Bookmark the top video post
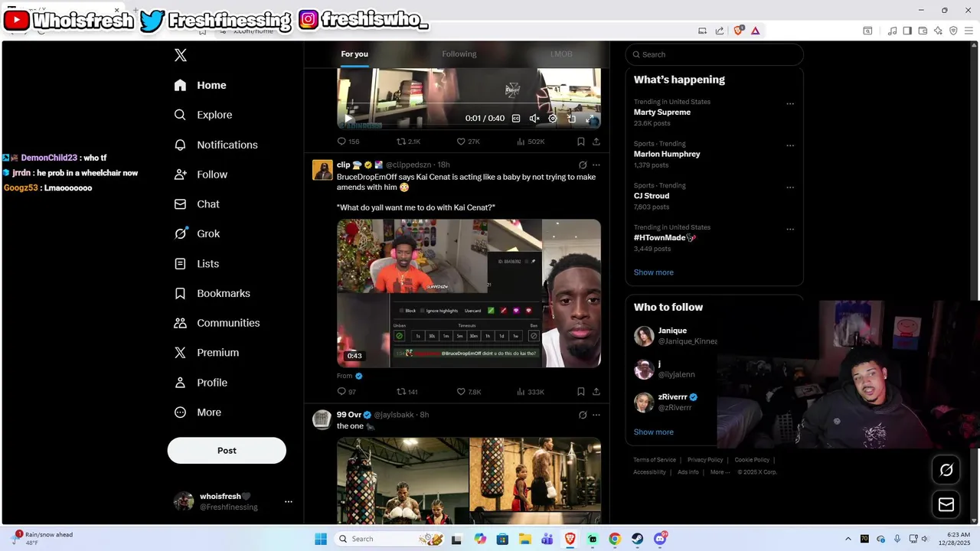The width and height of the screenshot is (980, 551). click(581, 142)
